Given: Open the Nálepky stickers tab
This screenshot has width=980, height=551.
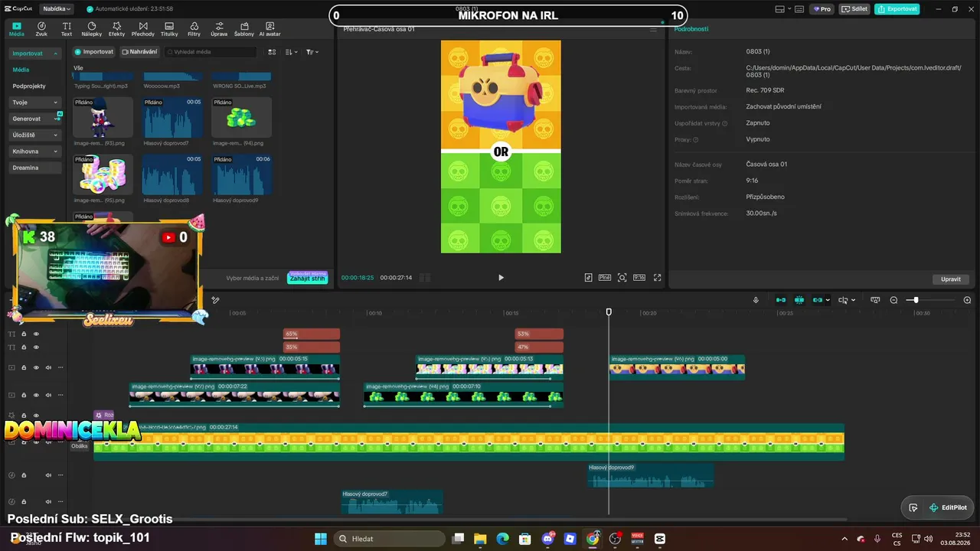Looking at the screenshot, I should coord(92,29).
